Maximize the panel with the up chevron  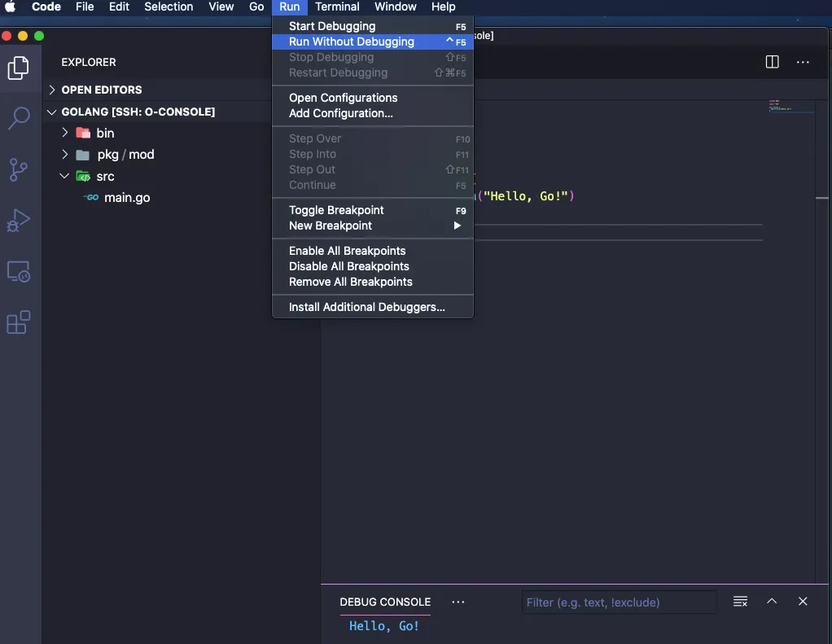772,601
